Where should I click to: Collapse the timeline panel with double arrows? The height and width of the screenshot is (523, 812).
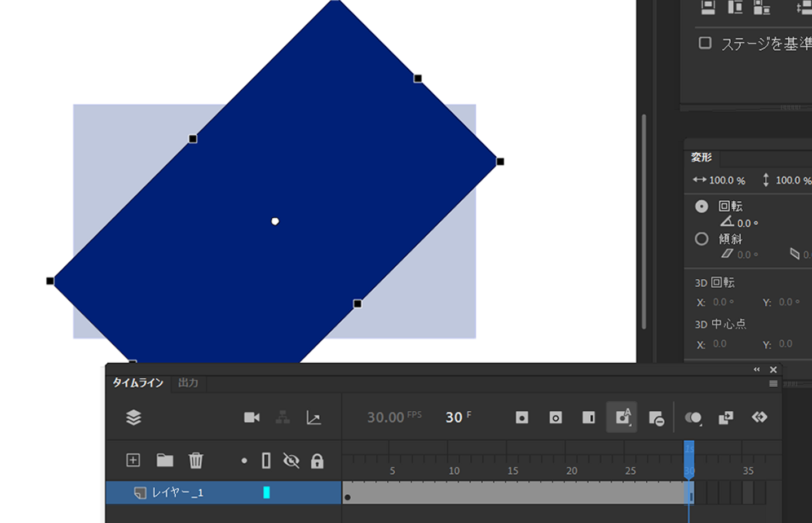pos(757,370)
